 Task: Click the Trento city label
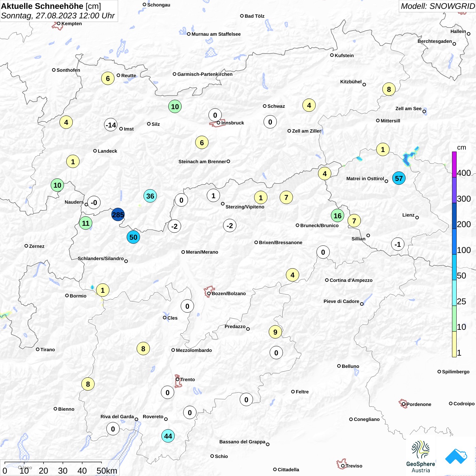click(x=188, y=379)
